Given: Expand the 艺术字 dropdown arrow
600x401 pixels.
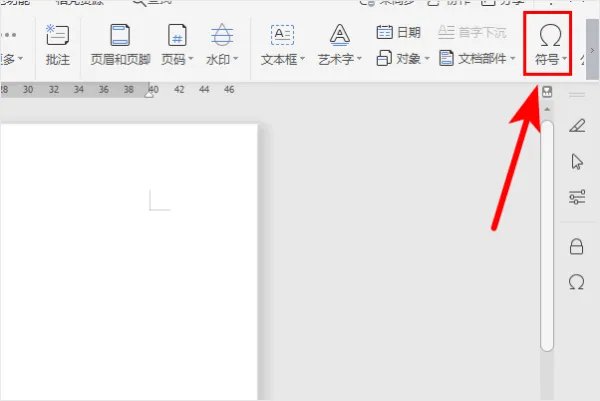Looking at the screenshot, I should (359, 59).
